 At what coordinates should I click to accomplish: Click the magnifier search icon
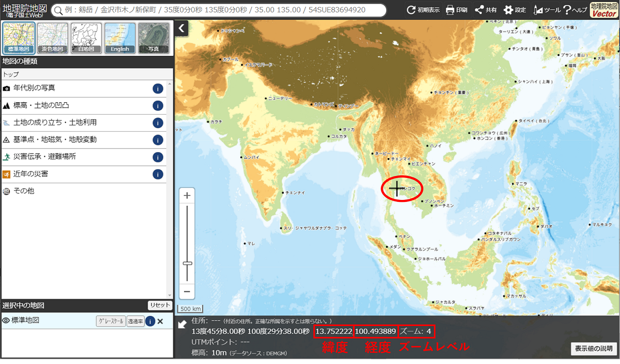57,10
